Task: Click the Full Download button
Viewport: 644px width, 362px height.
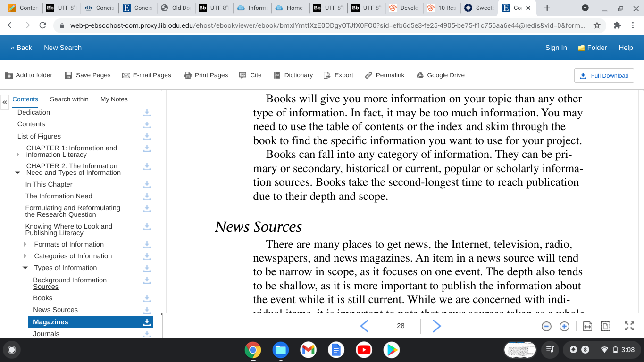Action: pos(604,75)
